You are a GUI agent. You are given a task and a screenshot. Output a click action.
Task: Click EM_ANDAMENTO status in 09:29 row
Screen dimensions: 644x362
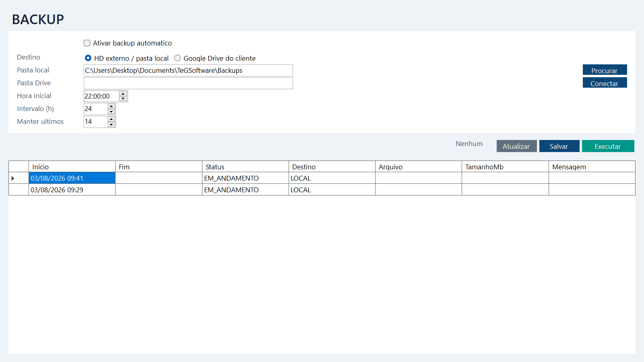246,190
